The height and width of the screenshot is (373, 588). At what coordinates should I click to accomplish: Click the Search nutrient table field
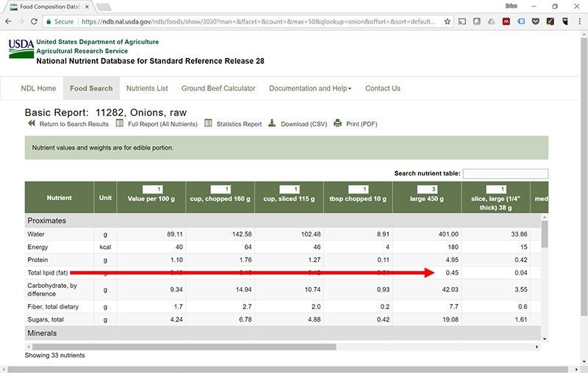[x=505, y=173]
